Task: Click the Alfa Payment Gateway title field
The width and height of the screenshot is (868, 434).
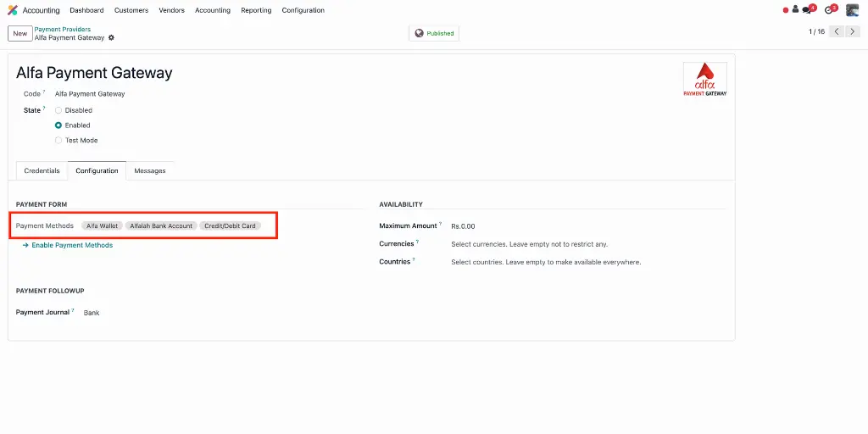Action: coord(94,73)
